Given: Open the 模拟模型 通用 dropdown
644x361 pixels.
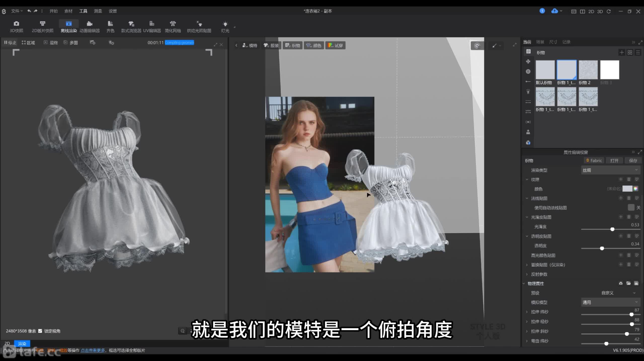Looking at the screenshot, I should [611, 302].
